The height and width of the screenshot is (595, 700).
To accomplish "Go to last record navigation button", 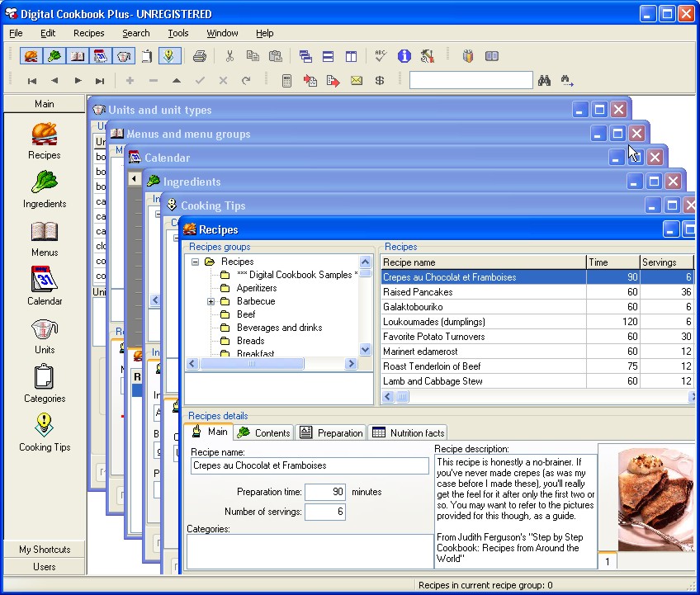I will click(x=100, y=81).
